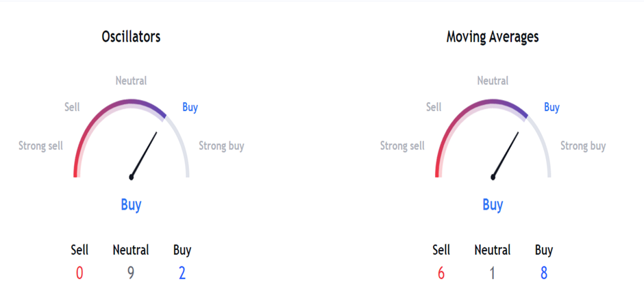Click large Buy rating under Moving Averages gauge
Viewport: 644px width, 298px height.
coord(493,204)
